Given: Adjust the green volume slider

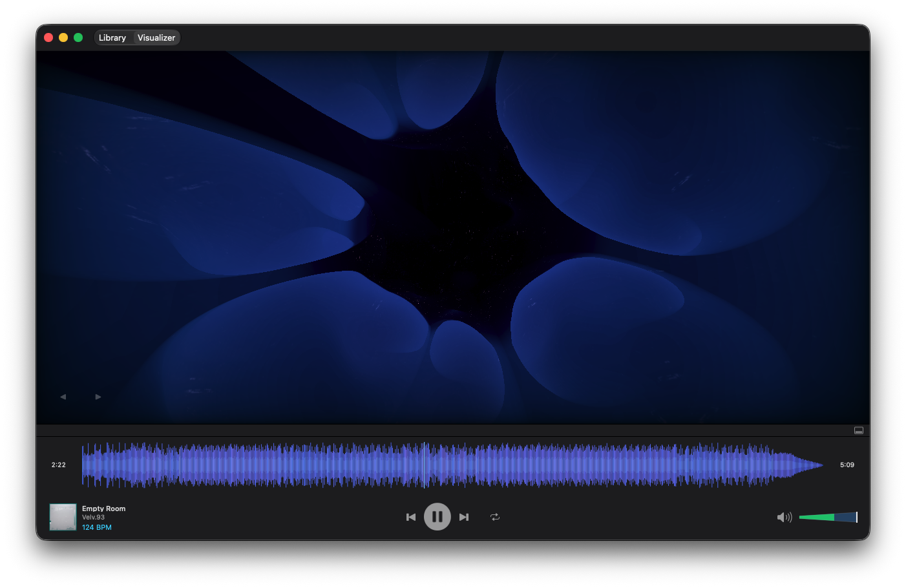Looking at the screenshot, I should point(828,517).
